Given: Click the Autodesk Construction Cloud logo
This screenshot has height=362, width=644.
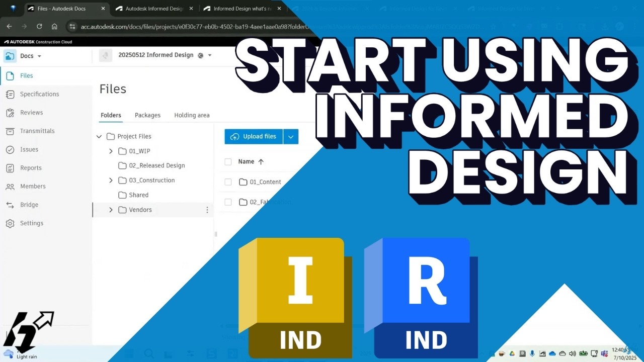Looking at the screenshot, I should click(x=38, y=42).
